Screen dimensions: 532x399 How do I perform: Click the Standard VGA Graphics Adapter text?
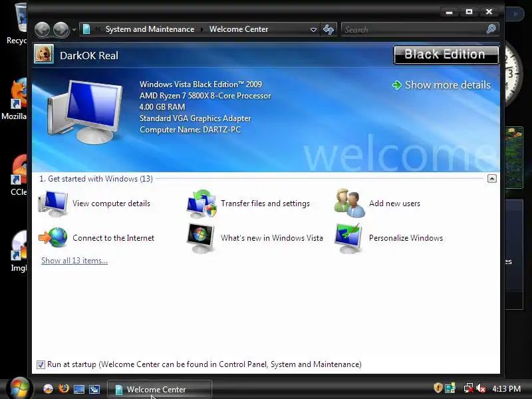pyautogui.click(x=195, y=118)
